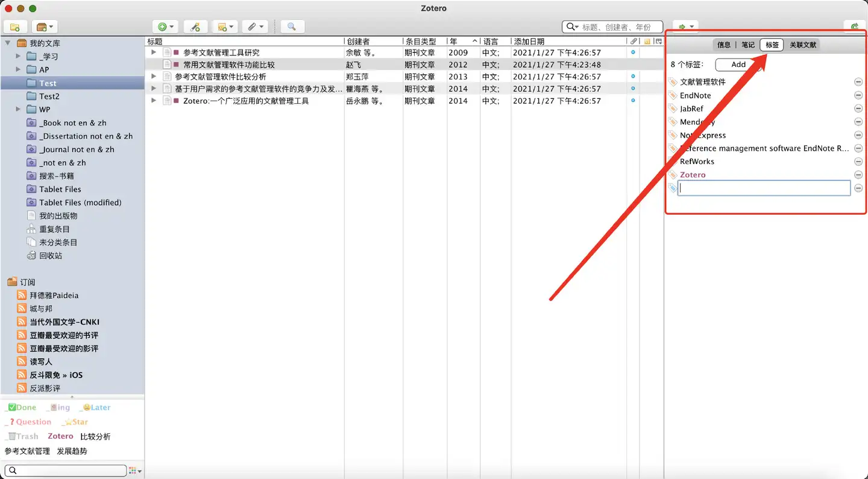Sort by the 添加日期 column header
This screenshot has width=868, height=479.
pyautogui.click(x=569, y=42)
